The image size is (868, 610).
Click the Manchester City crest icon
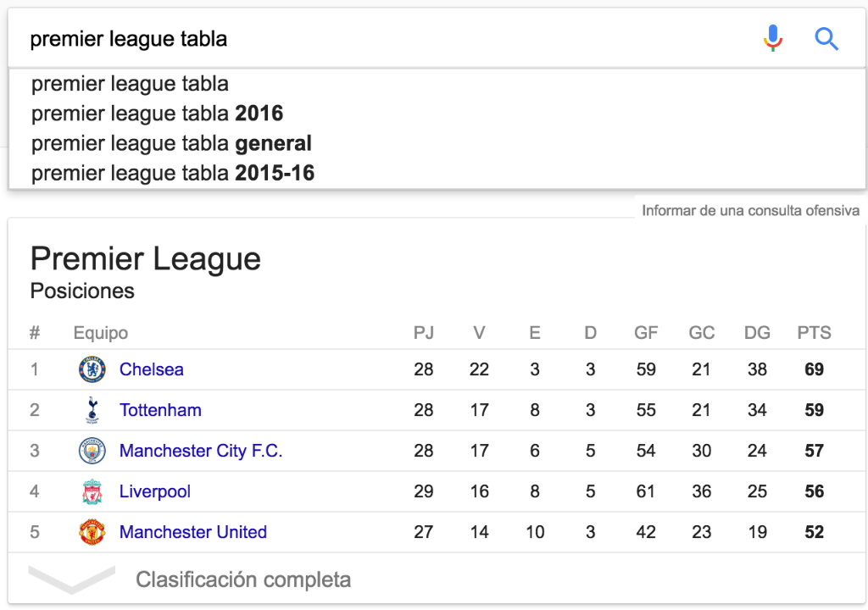92,451
